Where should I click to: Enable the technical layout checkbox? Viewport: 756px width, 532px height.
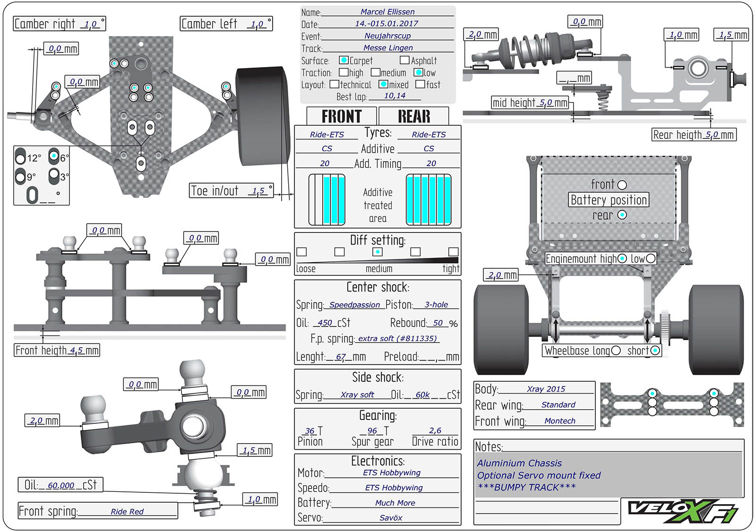[x=335, y=85]
